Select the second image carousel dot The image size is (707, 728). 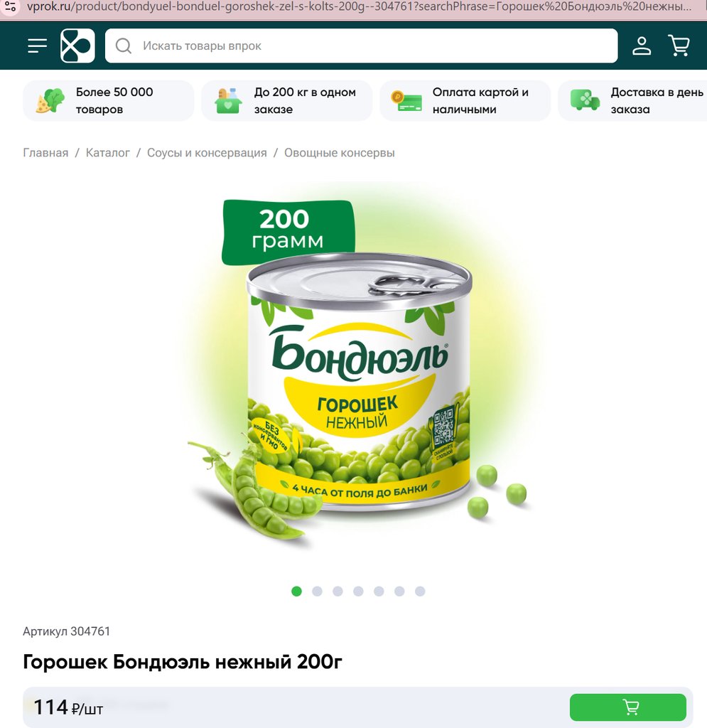click(318, 591)
